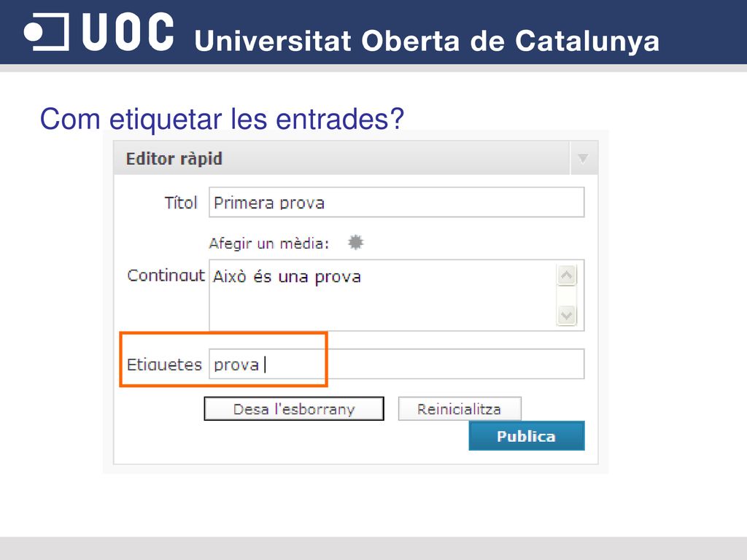The width and height of the screenshot is (747, 560).
Task: Click the Etiquetes field label
Action: [164, 365]
